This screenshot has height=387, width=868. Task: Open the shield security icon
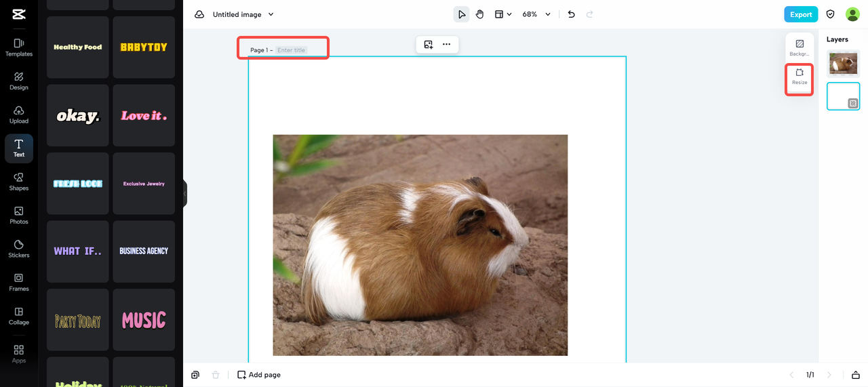[x=830, y=14]
